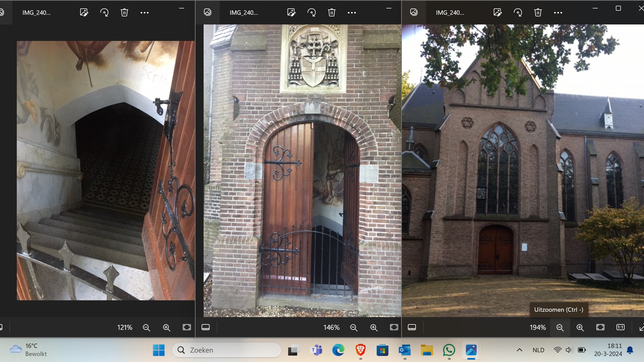
Task: Expand hidden system tray icons chevron
Action: click(x=520, y=350)
